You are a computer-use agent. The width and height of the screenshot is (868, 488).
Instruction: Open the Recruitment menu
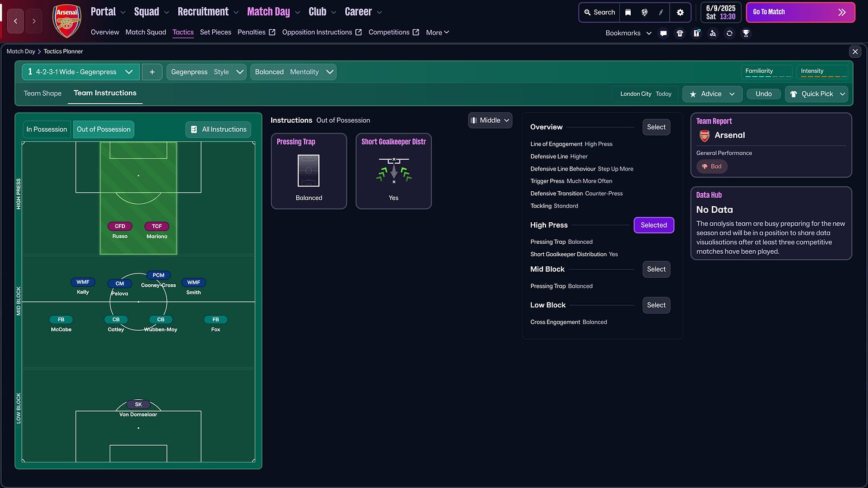pos(208,11)
